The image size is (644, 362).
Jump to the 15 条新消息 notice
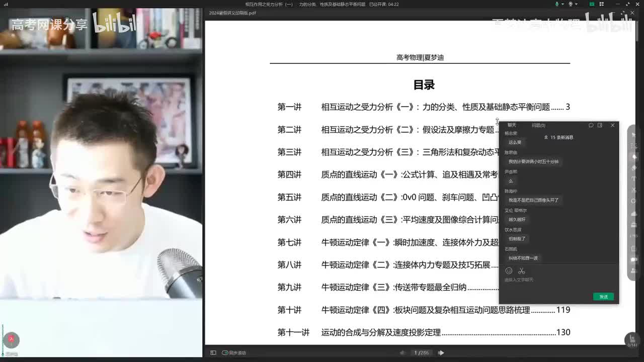559,137
